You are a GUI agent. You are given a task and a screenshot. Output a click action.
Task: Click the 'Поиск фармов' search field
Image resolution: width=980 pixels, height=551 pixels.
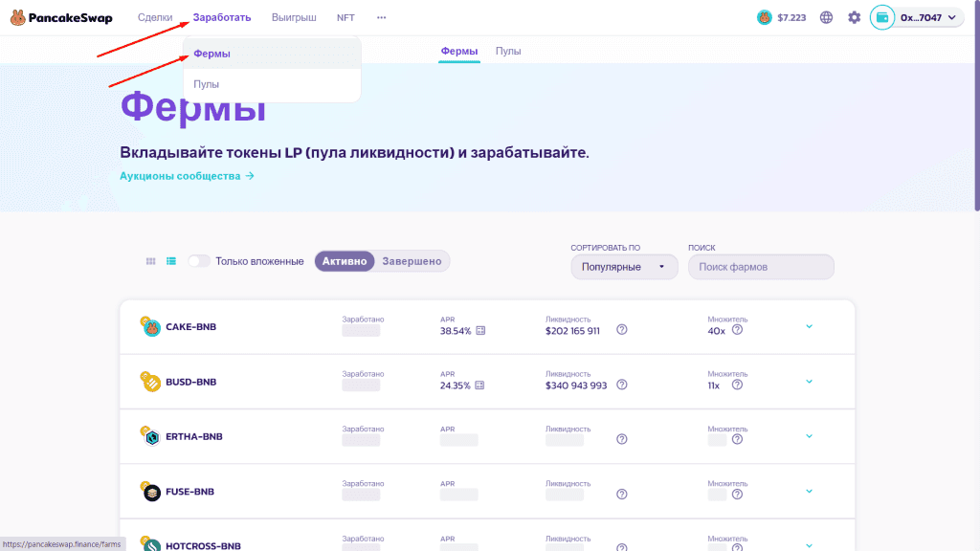[x=761, y=267]
